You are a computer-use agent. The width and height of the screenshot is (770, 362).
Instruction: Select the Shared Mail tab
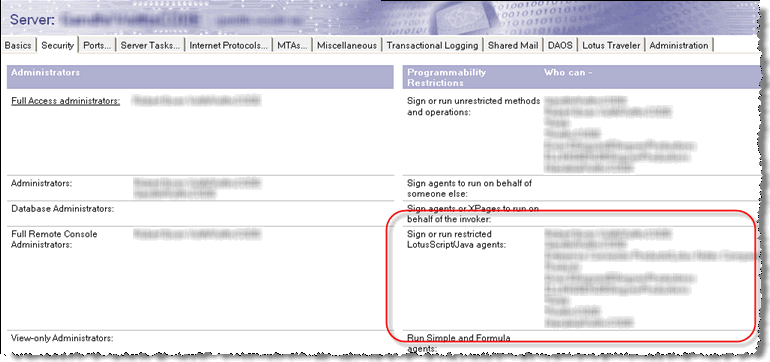pyautogui.click(x=513, y=45)
